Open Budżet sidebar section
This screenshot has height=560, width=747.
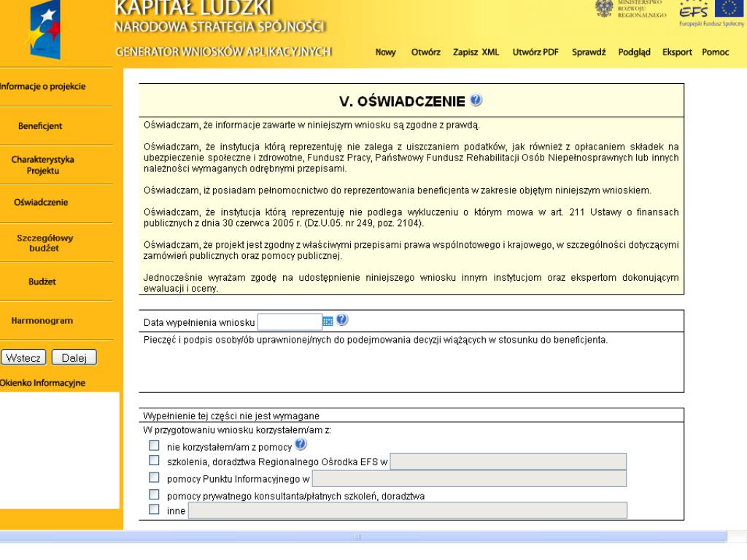click(x=42, y=282)
